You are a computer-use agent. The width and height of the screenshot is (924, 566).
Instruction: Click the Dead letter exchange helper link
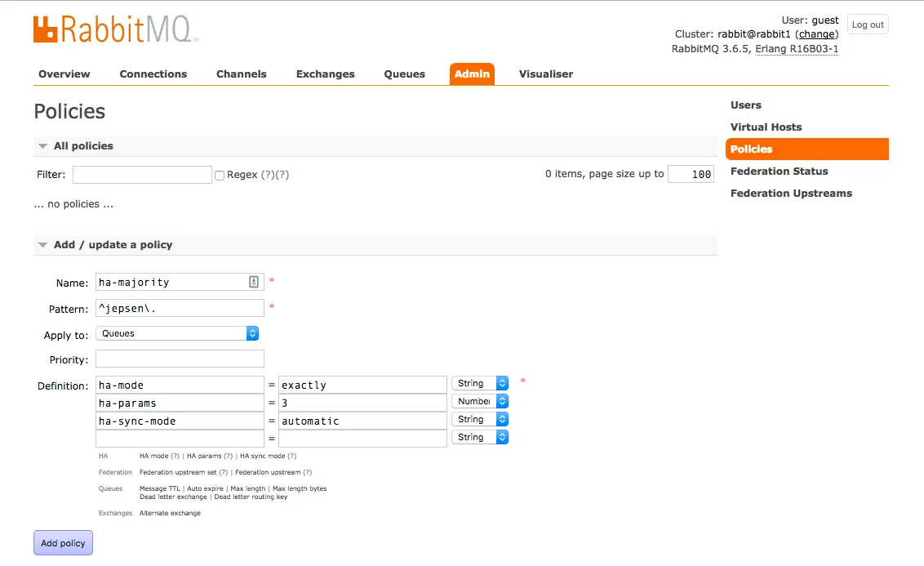coord(173,497)
